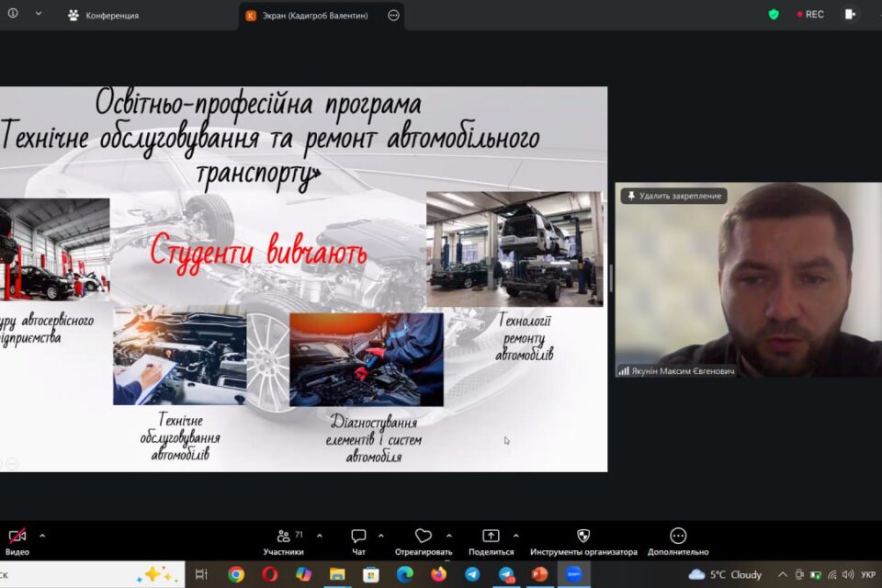
Task: Expand the share options arrow next to Поделиться
Action: click(x=515, y=536)
